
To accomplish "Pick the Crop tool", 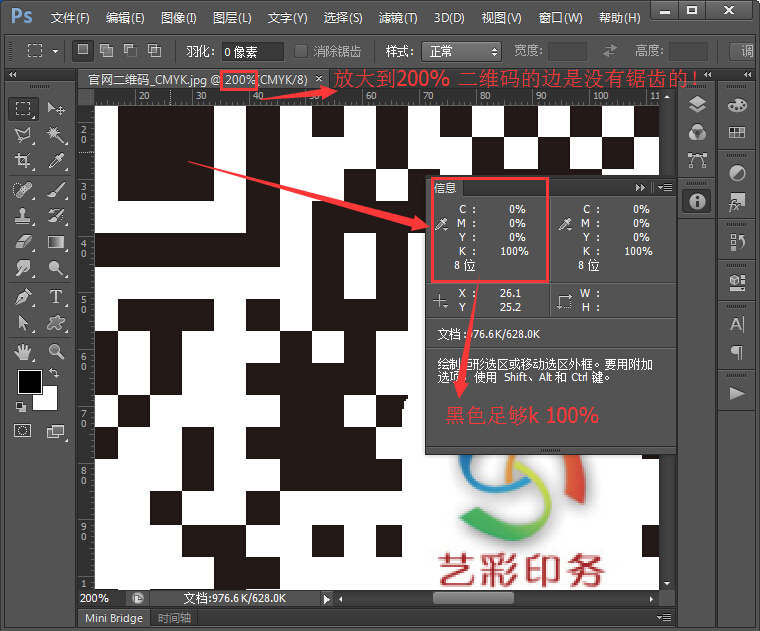I will tap(24, 161).
